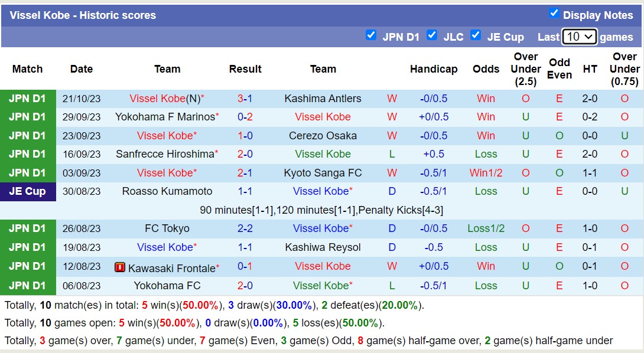
Task: Click the Vissel Kobe link on the 29/09/23 row
Action: click(x=323, y=117)
